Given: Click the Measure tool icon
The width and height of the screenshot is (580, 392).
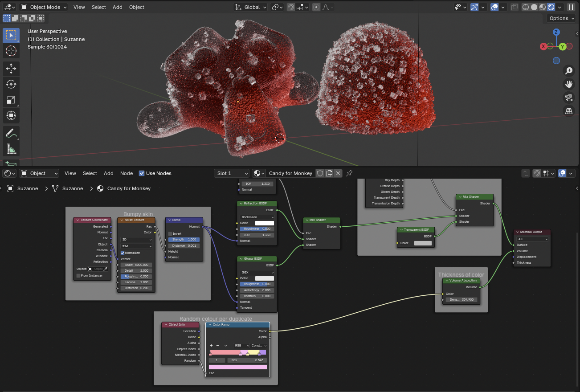Looking at the screenshot, I should click(x=11, y=149).
